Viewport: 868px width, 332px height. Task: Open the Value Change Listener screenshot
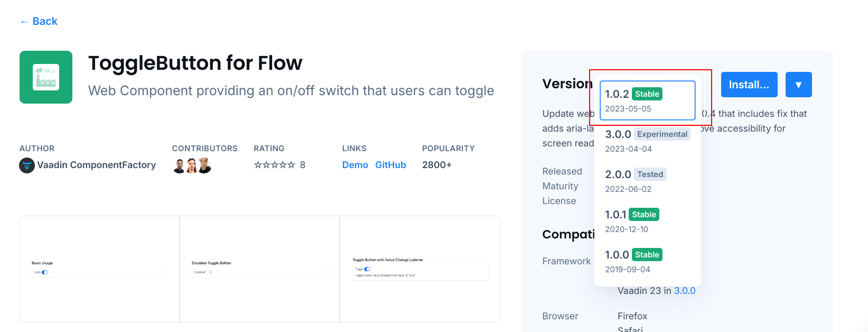pos(420,269)
